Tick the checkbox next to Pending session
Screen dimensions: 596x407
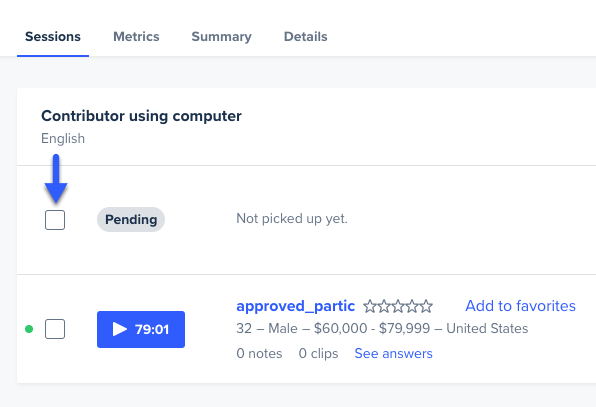[x=55, y=220]
